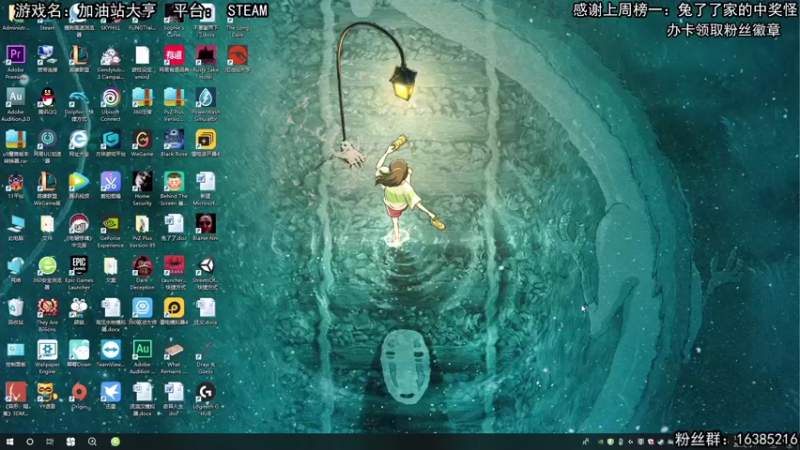The width and height of the screenshot is (800, 450).
Task: Open Epic Games Launcher
Action: (79, 266)
